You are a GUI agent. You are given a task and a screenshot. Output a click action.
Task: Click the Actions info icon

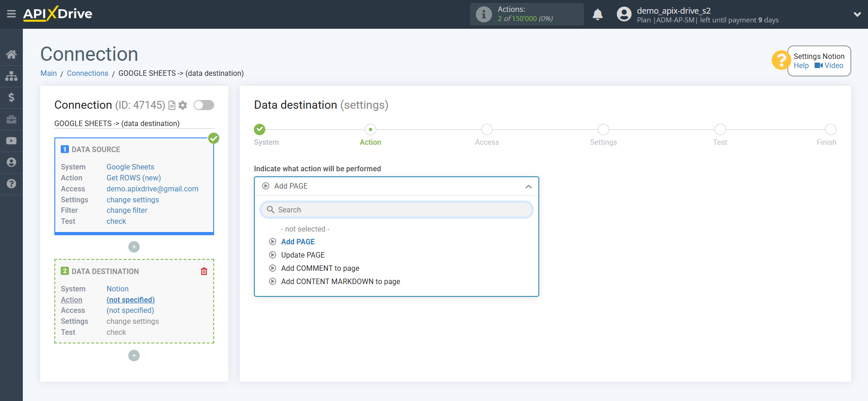coord(484,14)
